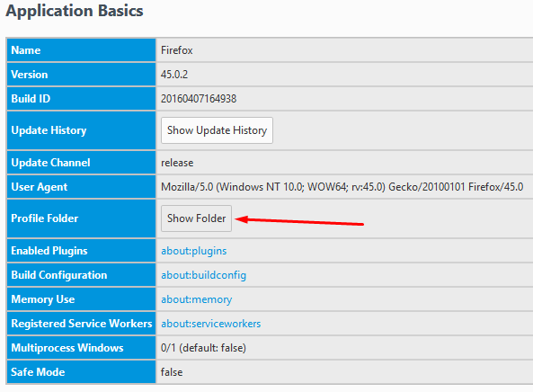Click the version number 45.0.2
533x392 pixels.
click(x=174, y=75)
